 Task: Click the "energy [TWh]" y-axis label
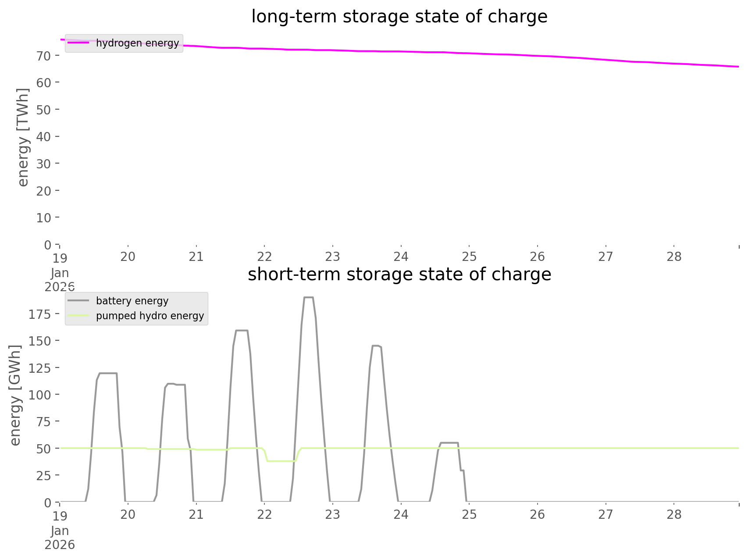(x=23, y=137)
